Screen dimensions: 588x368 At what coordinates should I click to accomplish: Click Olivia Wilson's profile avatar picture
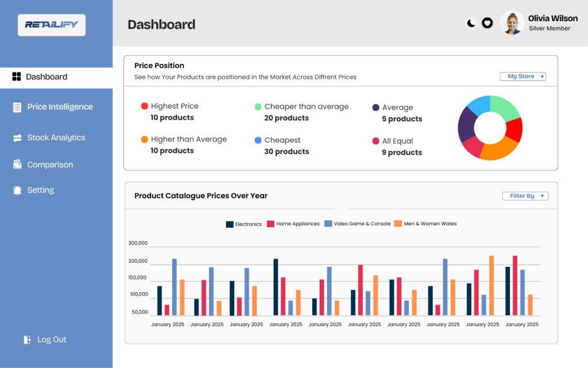(511, 23)
